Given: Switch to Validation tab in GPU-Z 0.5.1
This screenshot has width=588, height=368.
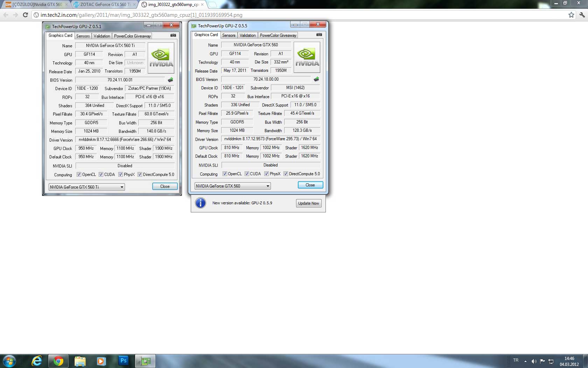Looking at the screenshot, I should coord(102,36).
